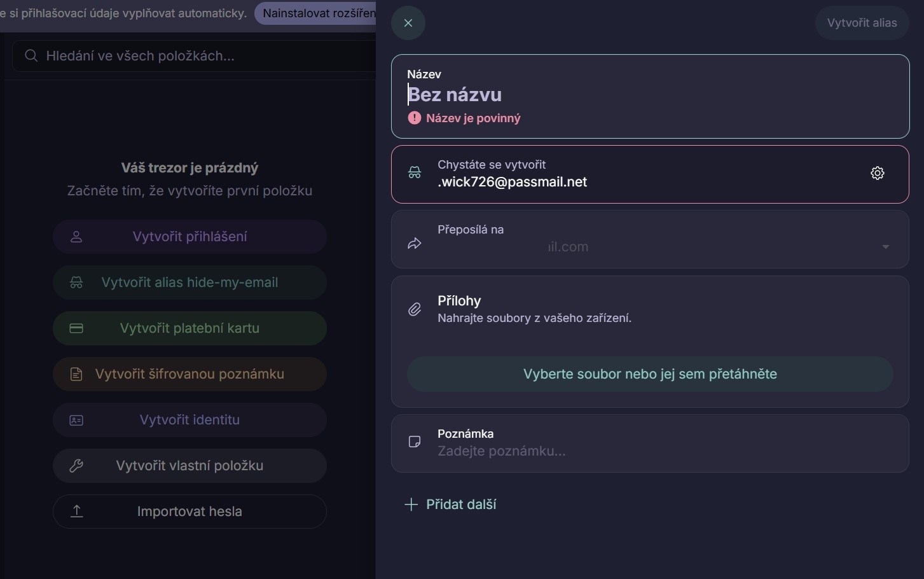Click the plus icon beside Přidat další
The width and height of the screenshot is (924, 579).
click(411, 505)
